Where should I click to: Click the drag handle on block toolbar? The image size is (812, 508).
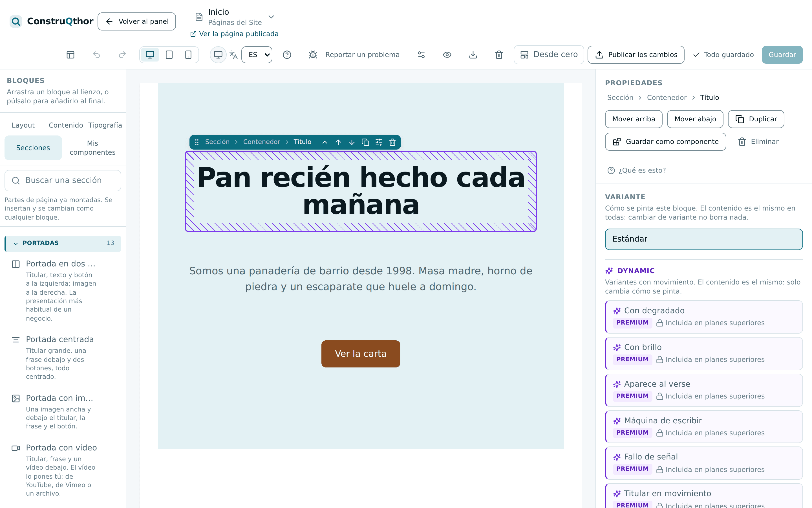point(197,142)
